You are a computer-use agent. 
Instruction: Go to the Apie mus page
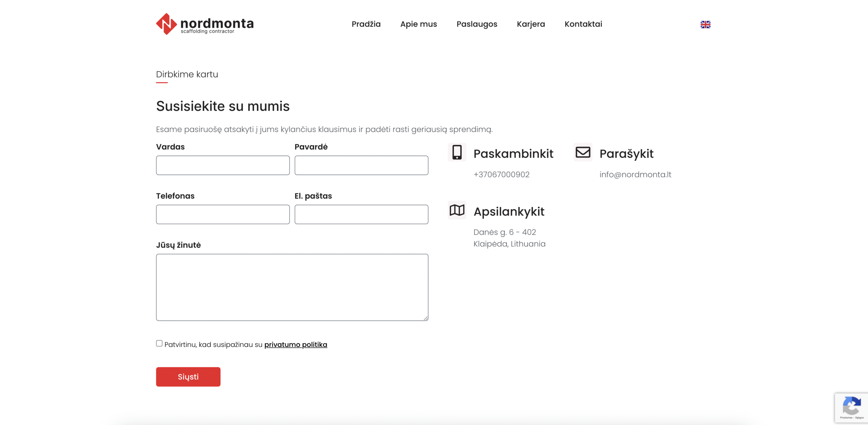(418, 24)
